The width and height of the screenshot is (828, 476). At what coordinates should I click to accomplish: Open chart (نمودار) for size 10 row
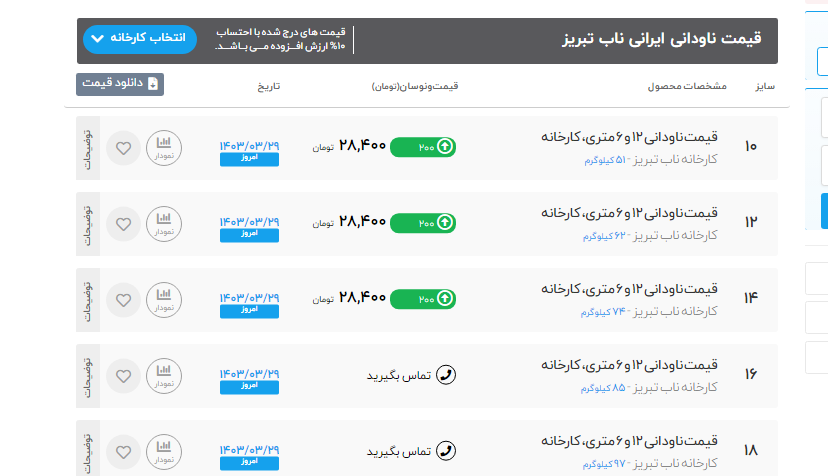click(164, 148)
